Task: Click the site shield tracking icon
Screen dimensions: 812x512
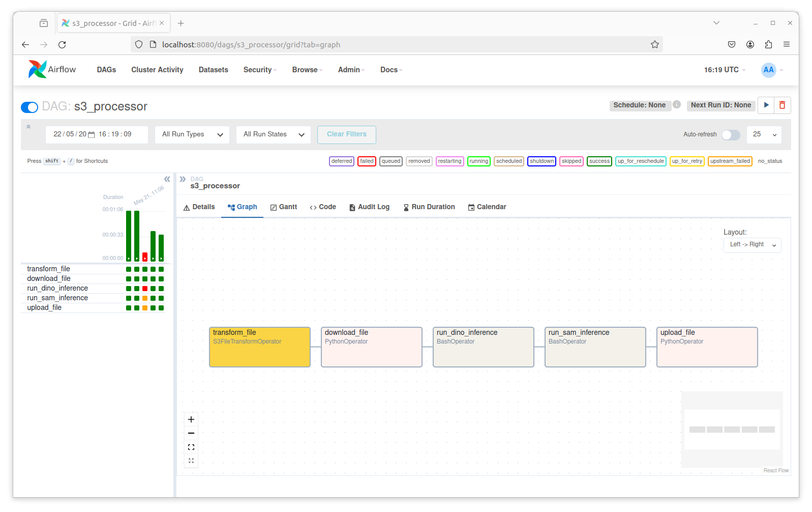Action: tap(139, 45)
